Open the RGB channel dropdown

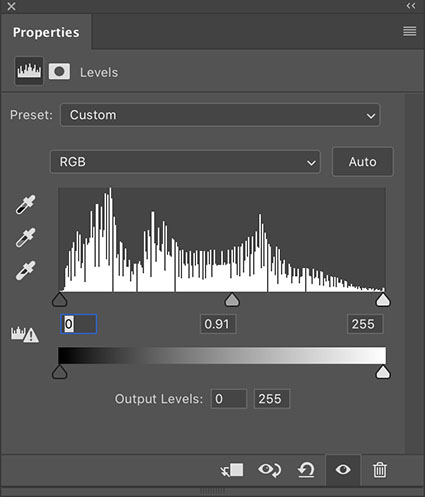point(185,162)
